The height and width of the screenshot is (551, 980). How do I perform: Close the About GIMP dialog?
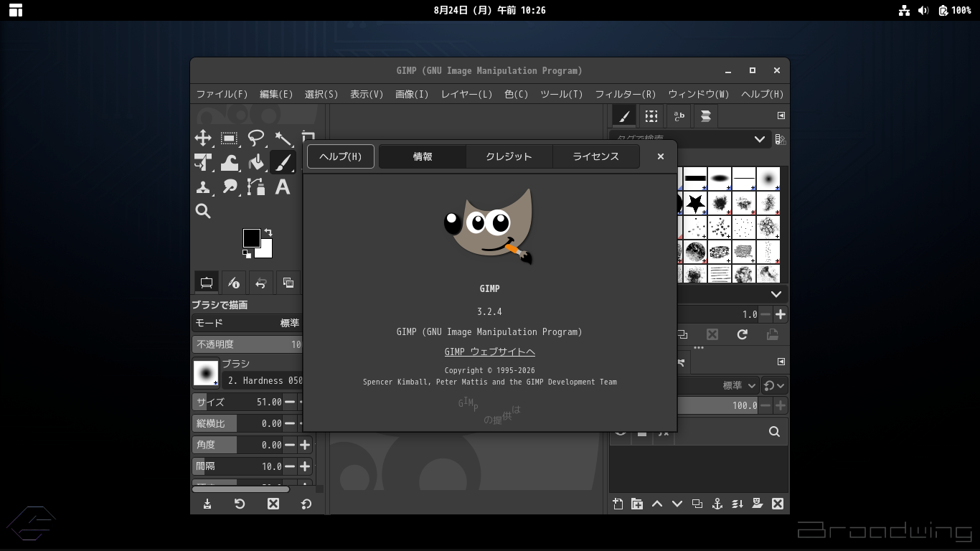coord(661,156)
